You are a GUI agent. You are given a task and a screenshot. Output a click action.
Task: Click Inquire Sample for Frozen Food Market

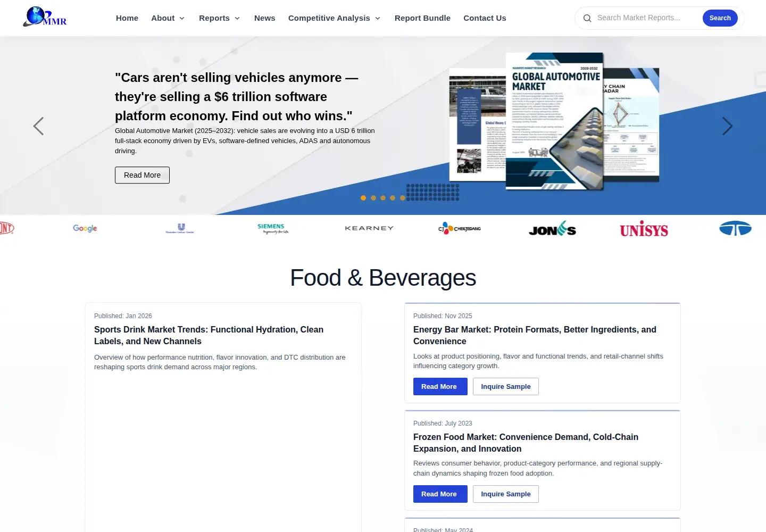point(506,494)
